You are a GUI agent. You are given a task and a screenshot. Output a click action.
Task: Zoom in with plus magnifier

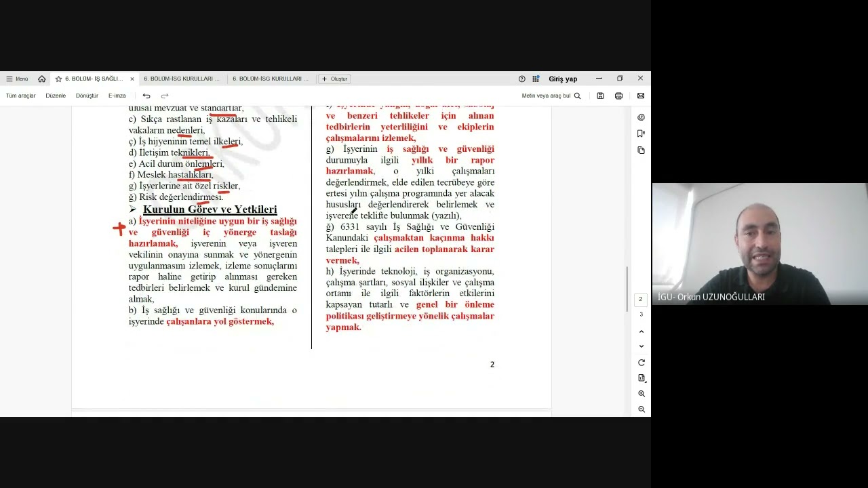[642, 394]
